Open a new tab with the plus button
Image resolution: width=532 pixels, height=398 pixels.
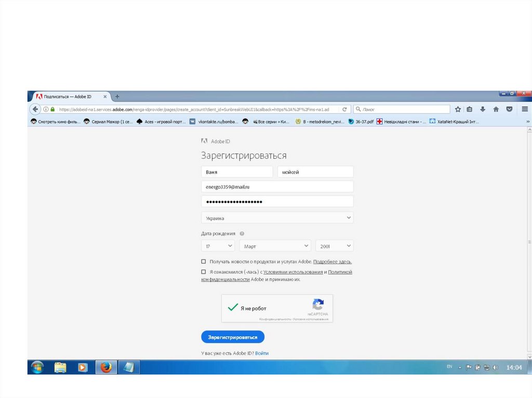(x=117, y=97)
